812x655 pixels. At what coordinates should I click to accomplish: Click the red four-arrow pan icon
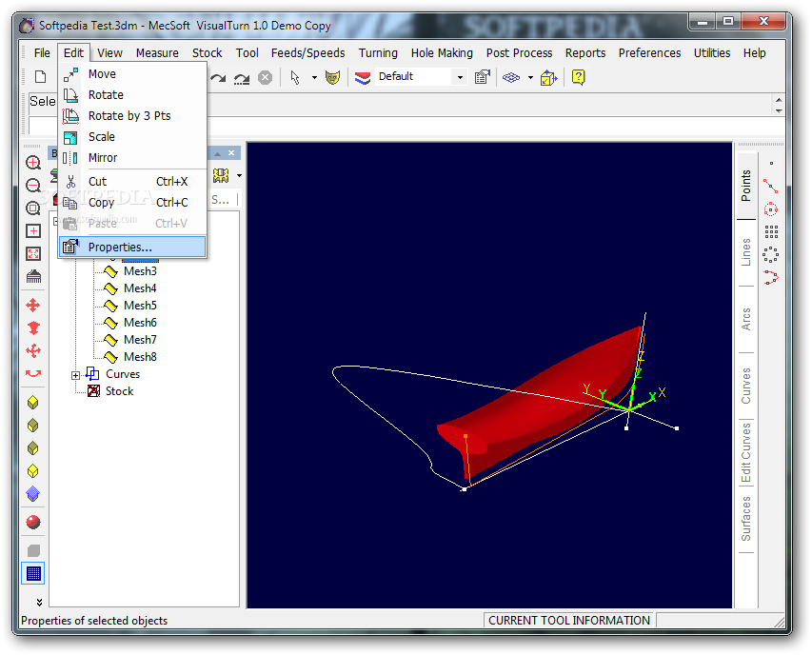[x=33, y=306]
